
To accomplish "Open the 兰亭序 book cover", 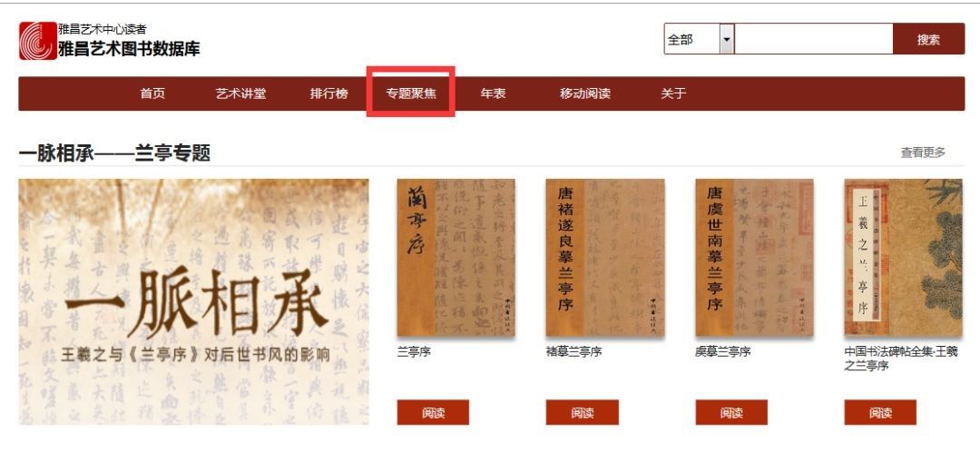I will [456, 258].
